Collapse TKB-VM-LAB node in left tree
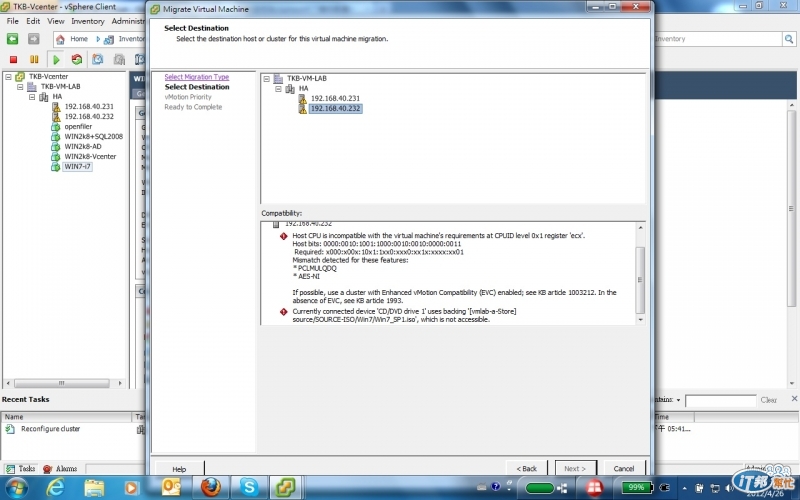Image resolution: width=800 pixels, height=500 pixels. pos(20,87)
